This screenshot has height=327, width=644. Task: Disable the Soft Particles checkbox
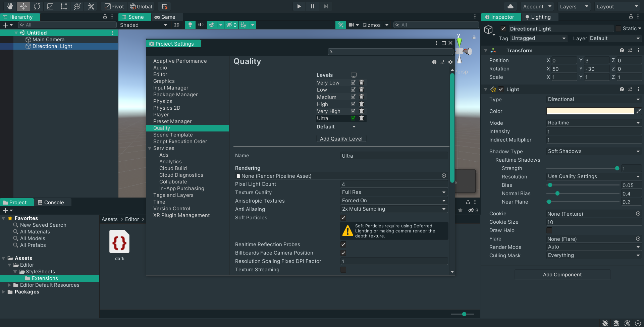(x=343, y=217)
